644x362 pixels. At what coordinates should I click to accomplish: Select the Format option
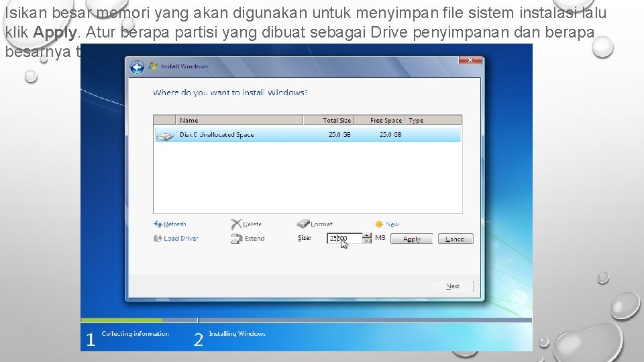(321, 224)
